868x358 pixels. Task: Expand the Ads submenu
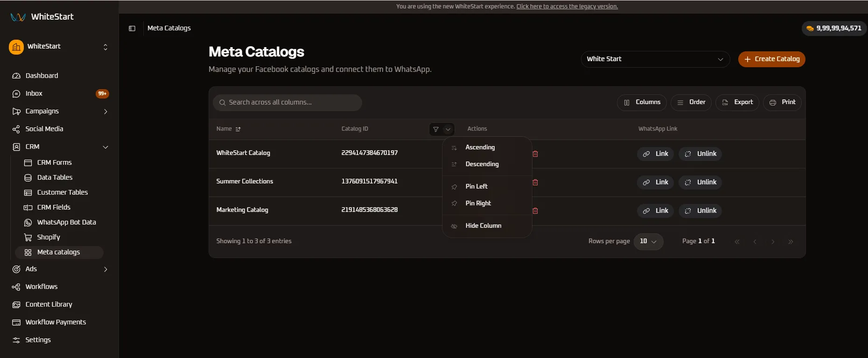pos(105,269)
